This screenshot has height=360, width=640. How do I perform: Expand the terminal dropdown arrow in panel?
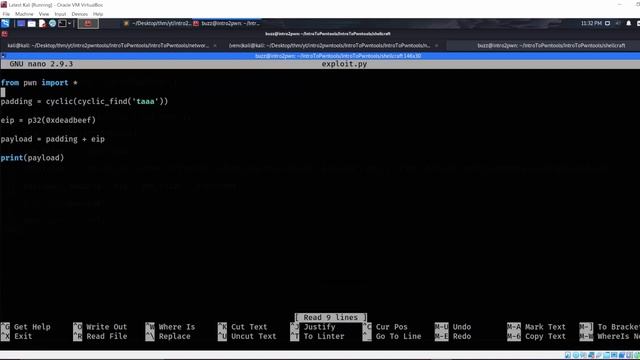69,24
